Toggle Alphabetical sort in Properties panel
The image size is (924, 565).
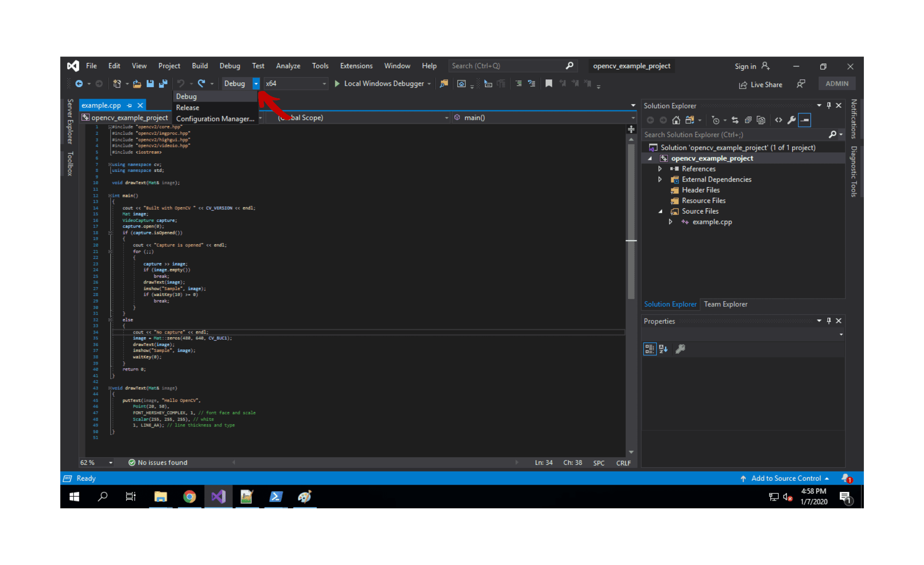click(663, 349)
